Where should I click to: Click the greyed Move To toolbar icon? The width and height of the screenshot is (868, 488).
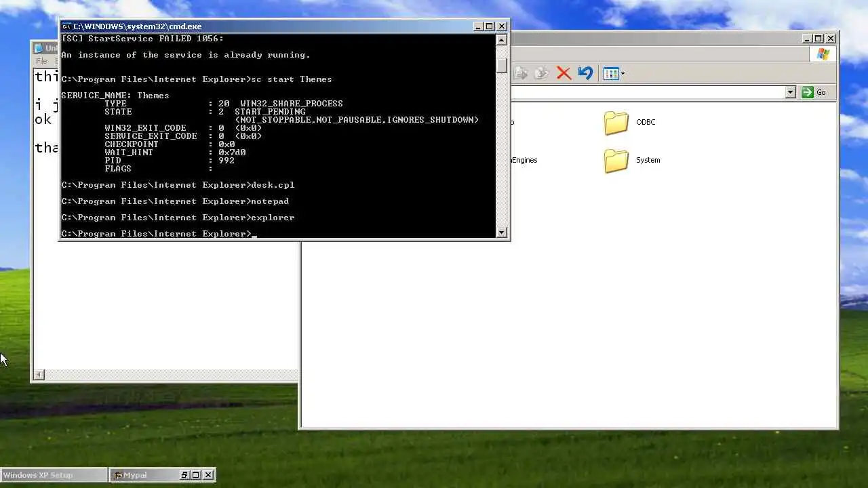pos(521,73)
